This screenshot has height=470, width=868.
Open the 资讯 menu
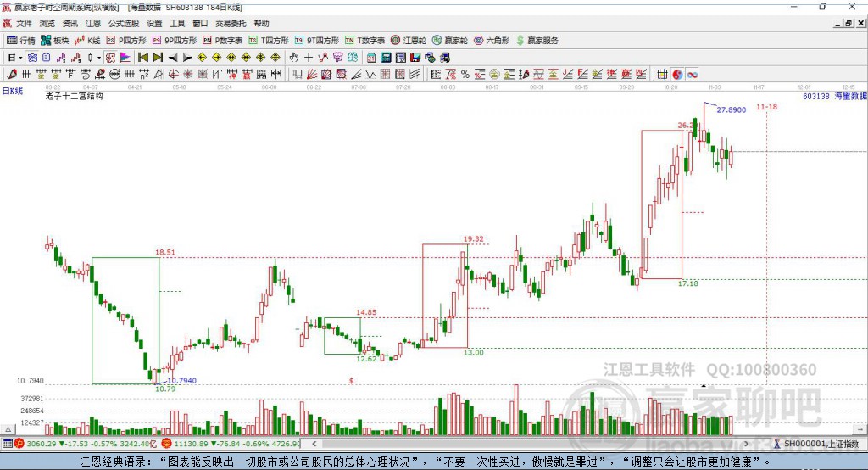70,23
